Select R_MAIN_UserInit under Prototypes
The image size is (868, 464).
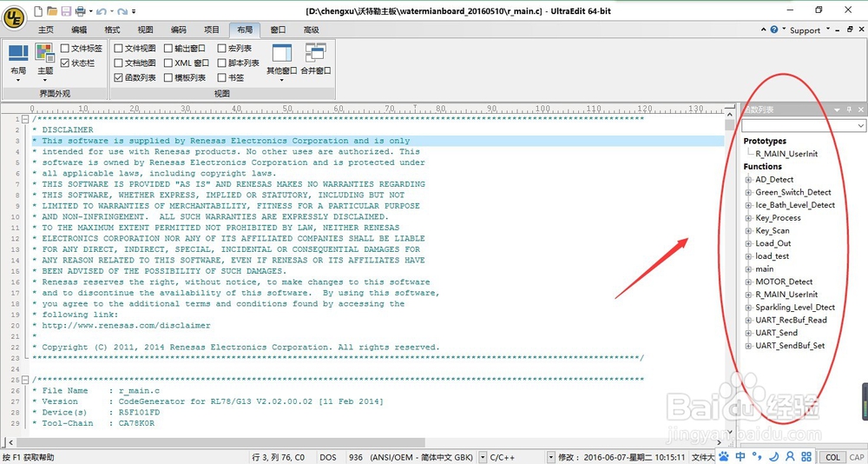pyautogui.click(x=786, y=154)
